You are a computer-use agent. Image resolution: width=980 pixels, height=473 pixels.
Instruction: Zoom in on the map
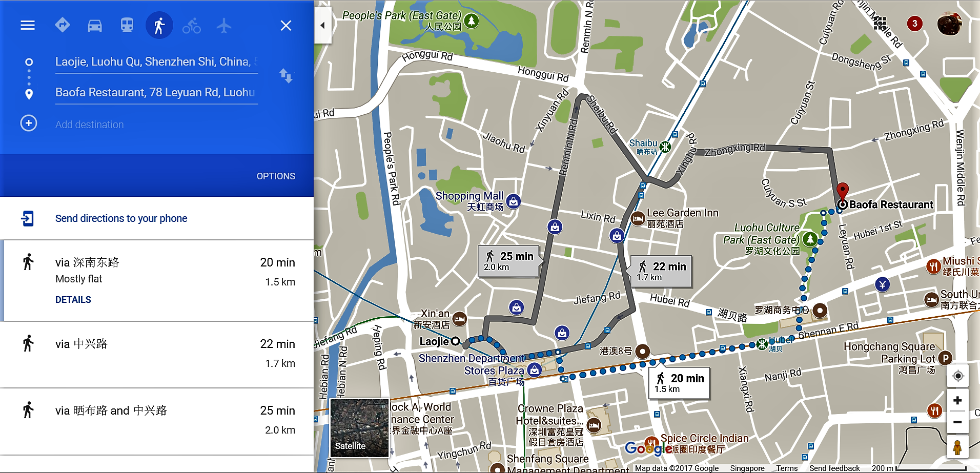click(x=957, y=401)
